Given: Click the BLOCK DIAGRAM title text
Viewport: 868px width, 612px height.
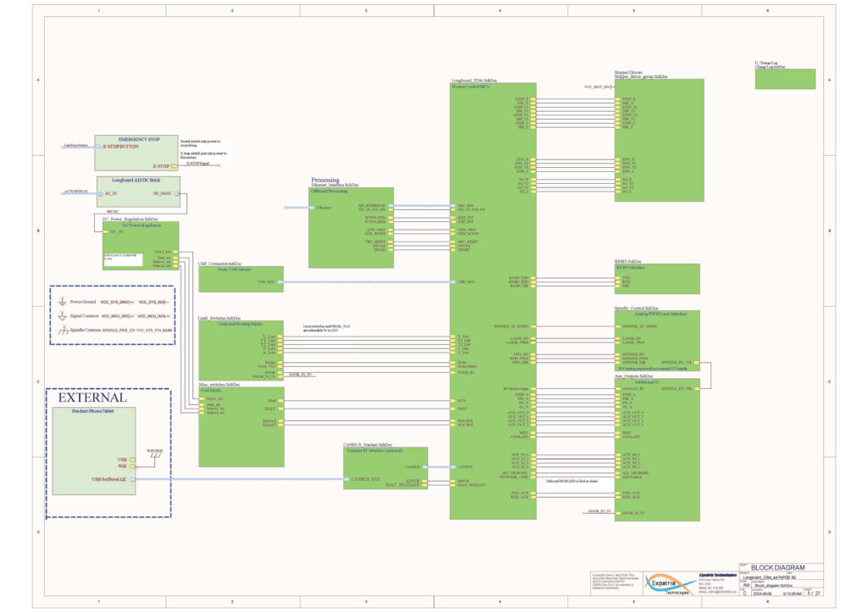Looking at the screenshot, I should [775, 568].
